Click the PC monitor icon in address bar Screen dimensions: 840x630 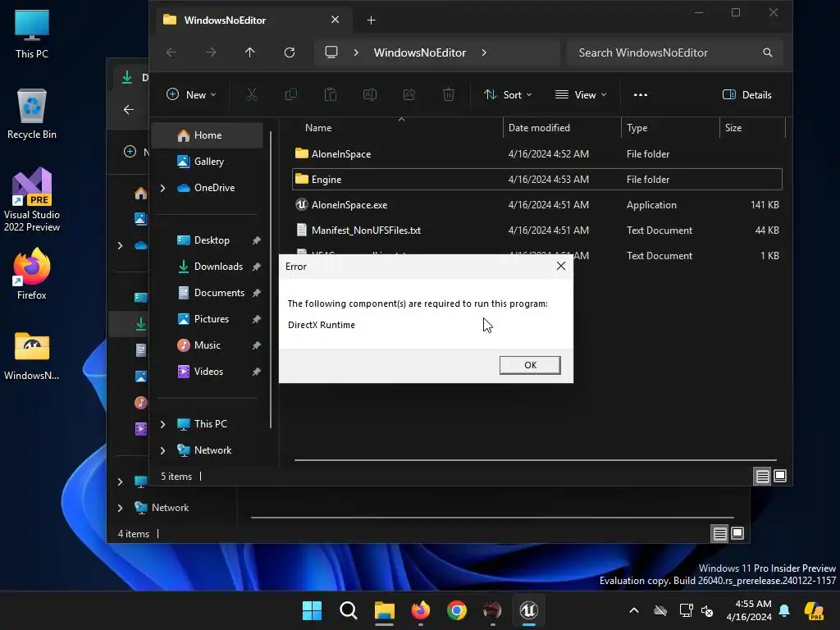click(x=331, y=52)
